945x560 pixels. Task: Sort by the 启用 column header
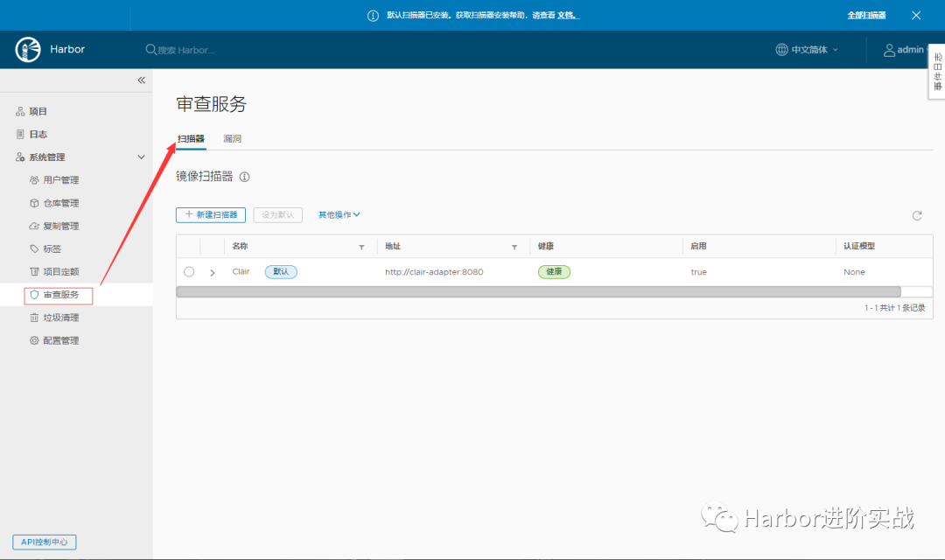[698, 246]
